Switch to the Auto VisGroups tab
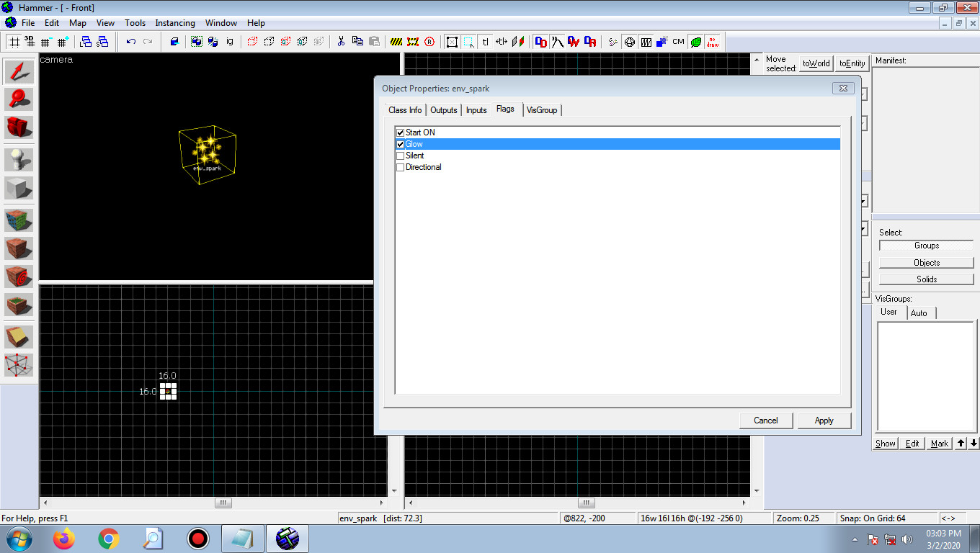This screenshot has width=980, height=553. (x=920, y=313)
